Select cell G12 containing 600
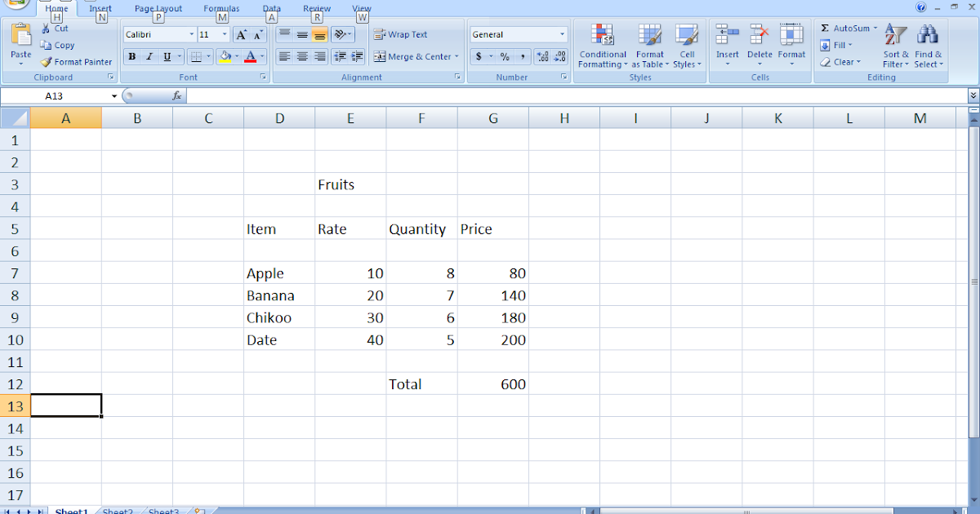 coord(492,384)
